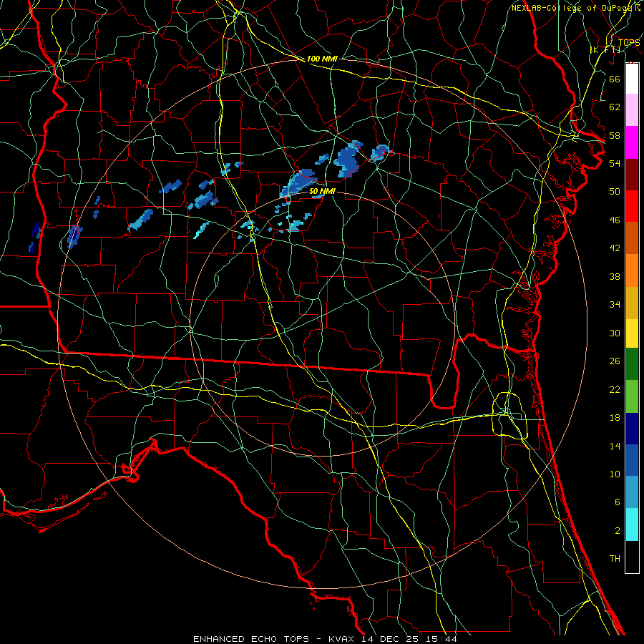The width and height of the screenshot is (644, 644).
Task: Click the legend value 2
Action: coord(617,531)
